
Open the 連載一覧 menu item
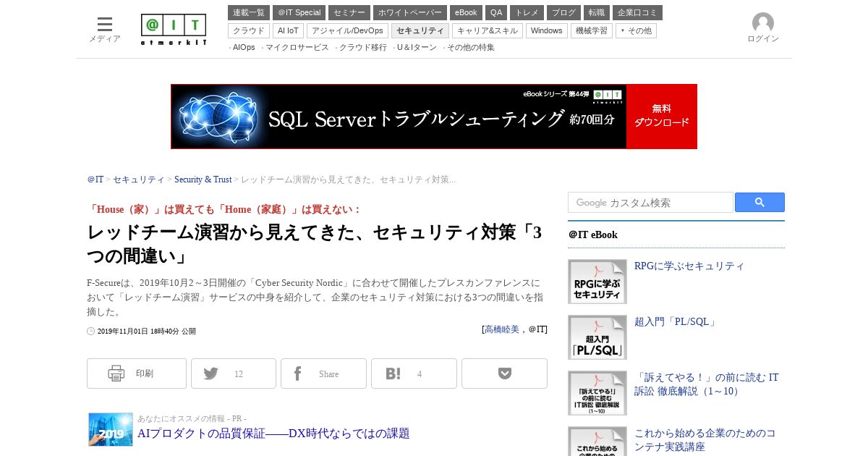pos(249,12)
